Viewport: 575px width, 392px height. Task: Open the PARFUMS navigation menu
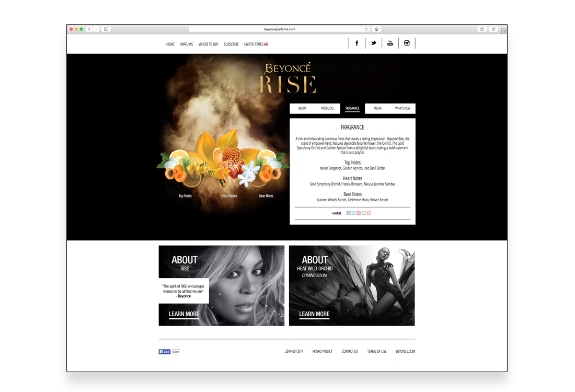[186, 44]
